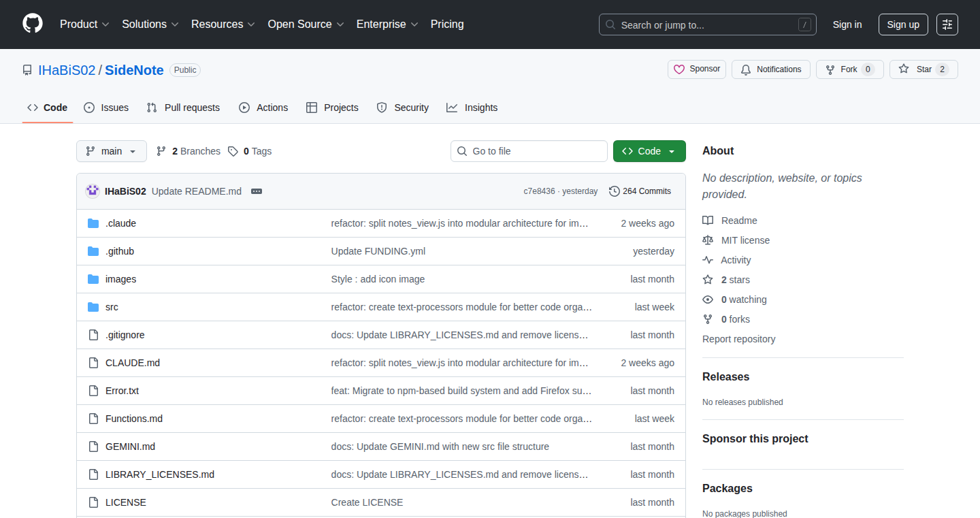980x518 pixels.
Task: Focus the Go to file field
Action: tap(529, 151)
